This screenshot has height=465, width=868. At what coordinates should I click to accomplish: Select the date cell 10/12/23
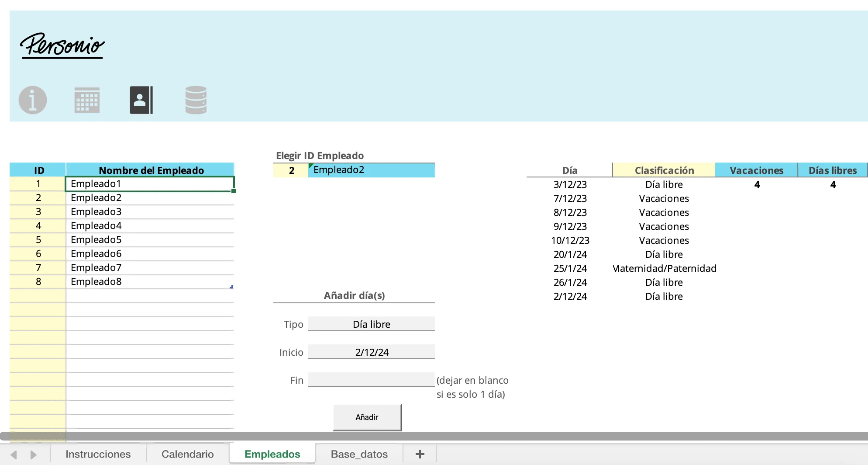point(570,240)
